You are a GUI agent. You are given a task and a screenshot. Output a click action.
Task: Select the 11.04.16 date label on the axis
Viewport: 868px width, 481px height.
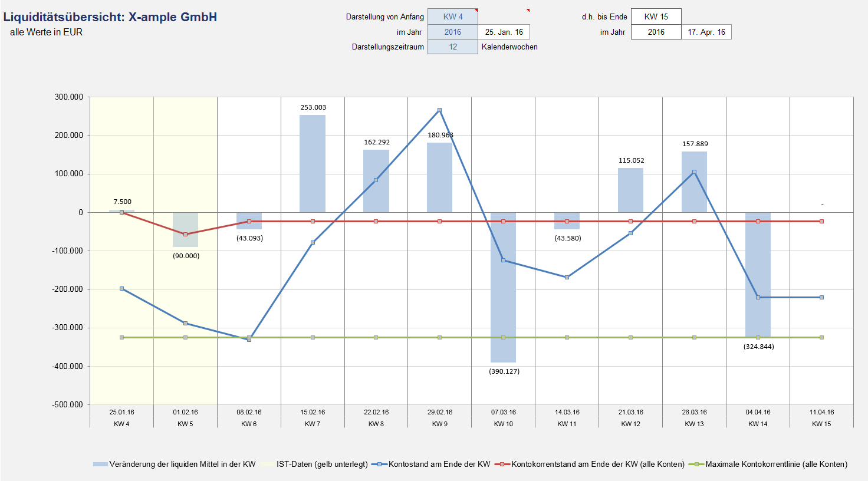coord(821,412)
